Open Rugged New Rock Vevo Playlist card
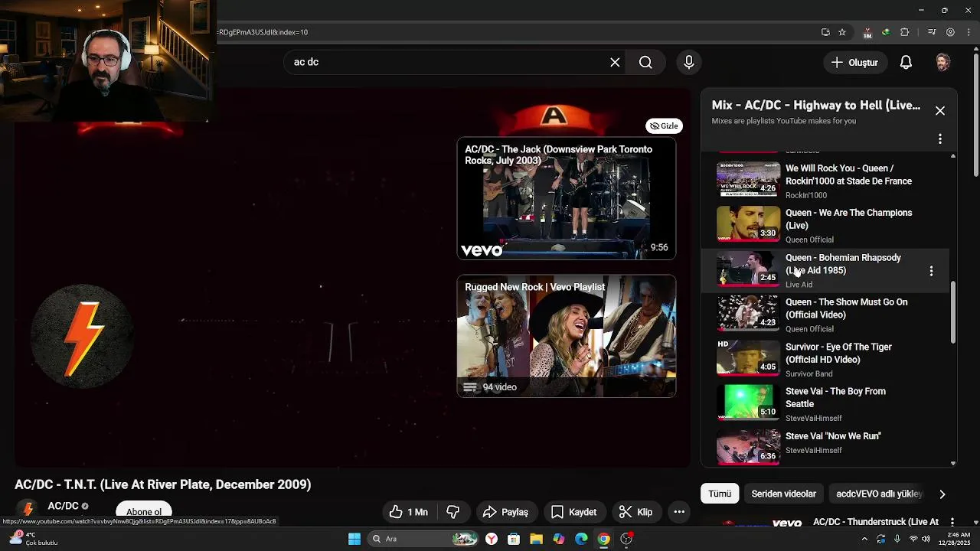 567,336
